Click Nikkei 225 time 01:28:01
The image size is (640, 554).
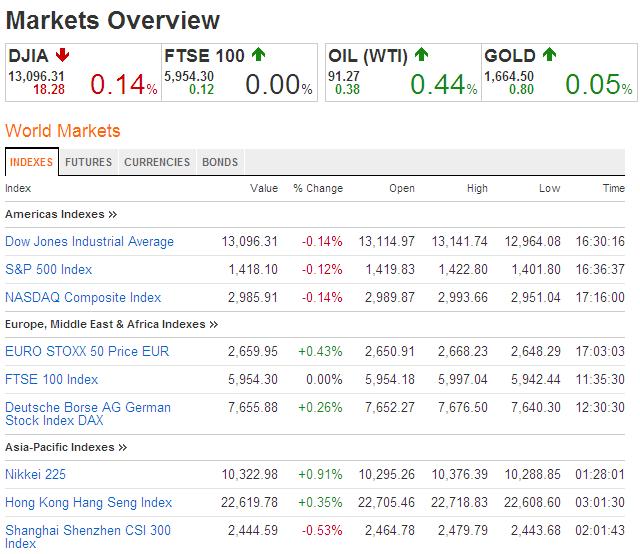pos(600,474)
